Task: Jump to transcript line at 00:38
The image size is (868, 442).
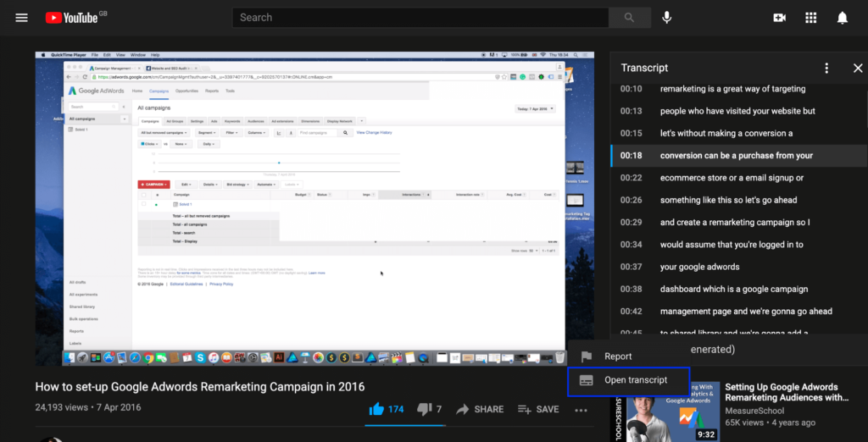Action: tap(739, 289)
